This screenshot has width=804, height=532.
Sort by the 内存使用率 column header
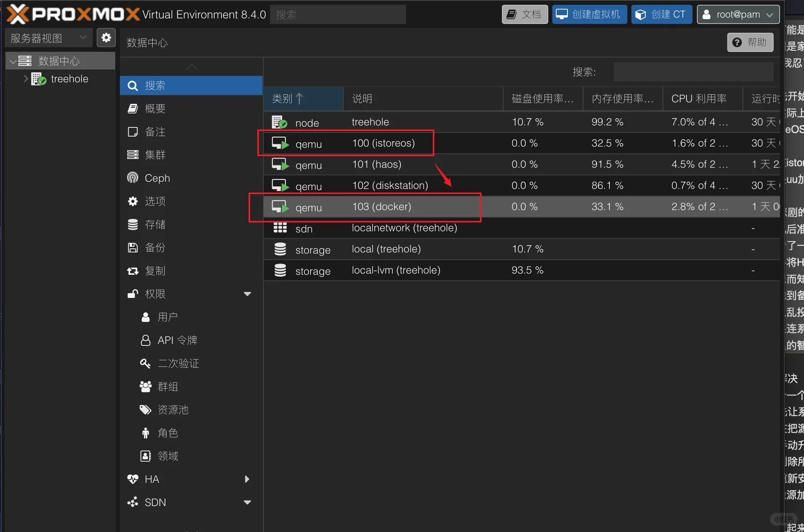coord(623,99)
